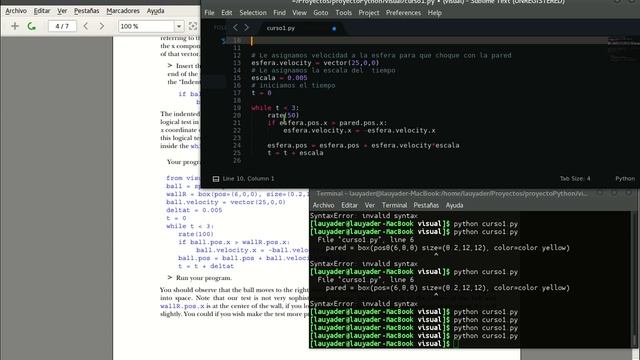Image resolution: width=640 pixels, height=360 pixels.
Task: Expand the zoom level dropdown arrow
Action: (179, 26)
